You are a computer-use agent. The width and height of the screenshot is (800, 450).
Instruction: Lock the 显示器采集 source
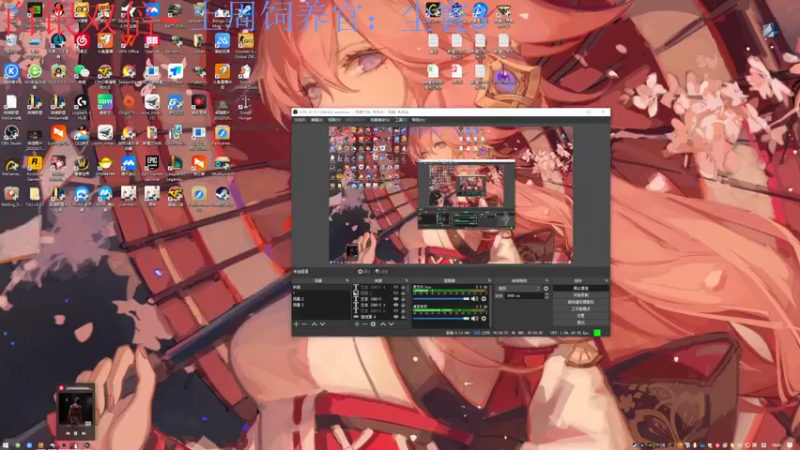click(403, 317)
